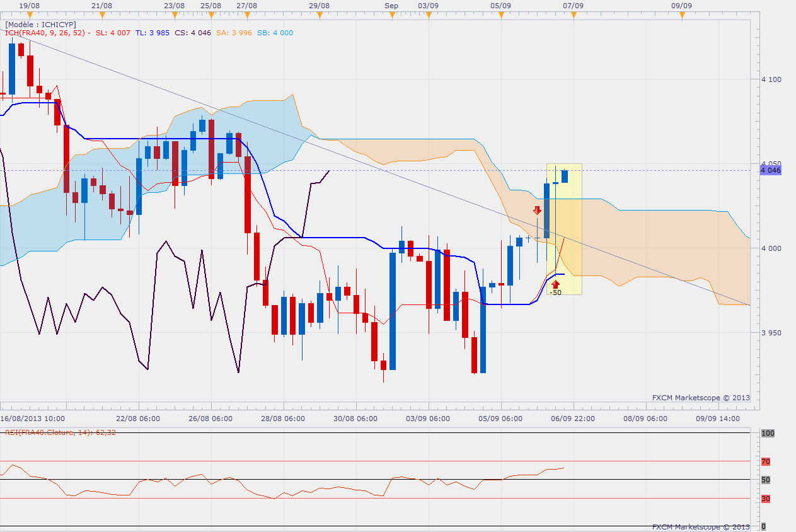Click the "SL: 4 007" legend value
This screenshot has width=796, height=532.
click(113, 33)
